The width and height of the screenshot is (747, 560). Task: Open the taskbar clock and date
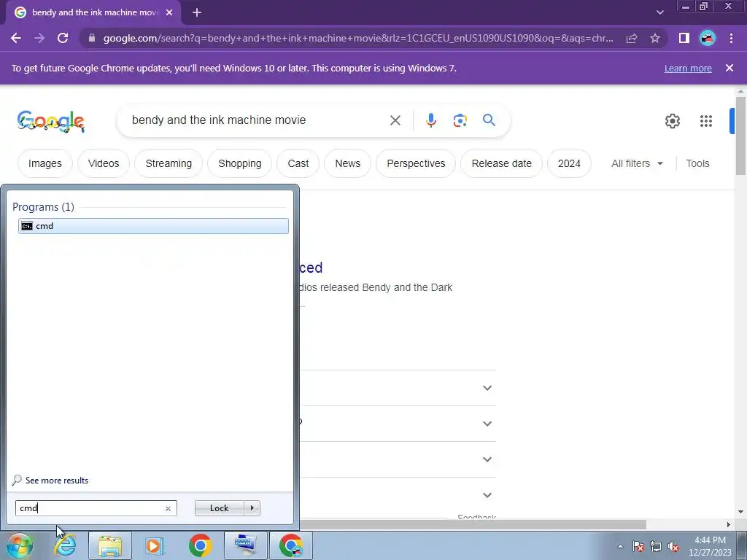[710, 546]
